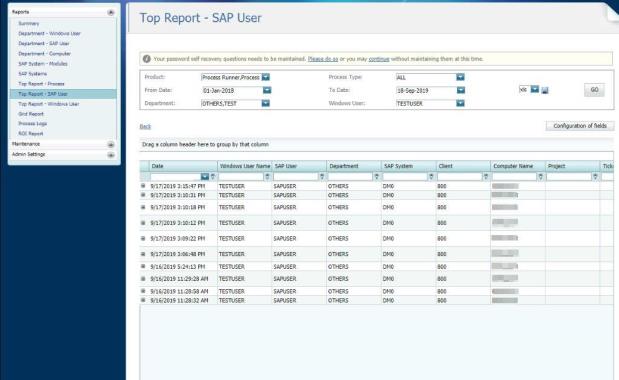Click the Department filter input field
The height and width of the screenshot is (380, 619).
(x=350, y=177)
